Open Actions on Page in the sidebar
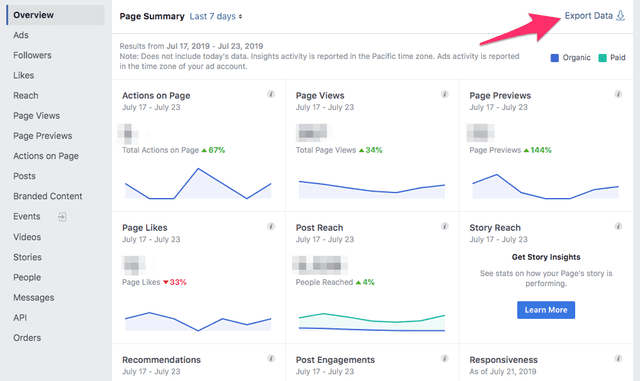The width and height of the screenshot is (640, 381). [46, 156]
